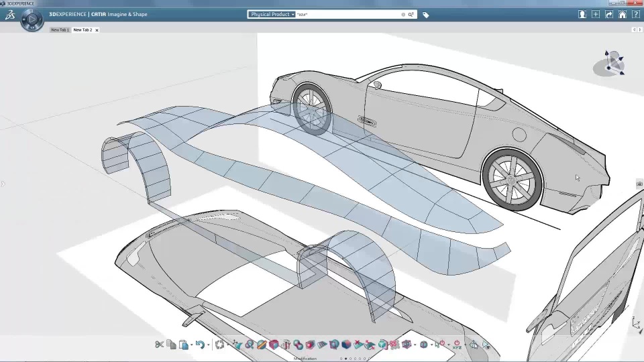The image size is (644, 362).
Task: Close New Tab 2 with its X
Action: pyautogui.click(x=97, y=30)
